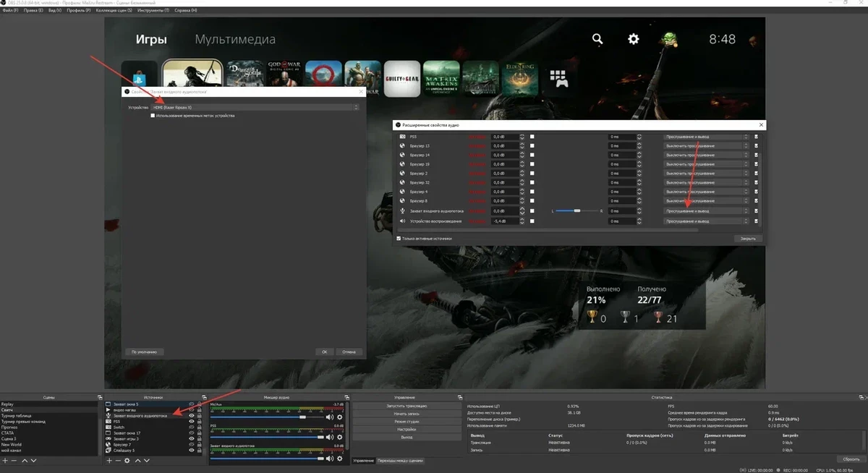Open the Файл menu
Image resolution: width=868 pixels, height=473 pixels.
(10, 10)
